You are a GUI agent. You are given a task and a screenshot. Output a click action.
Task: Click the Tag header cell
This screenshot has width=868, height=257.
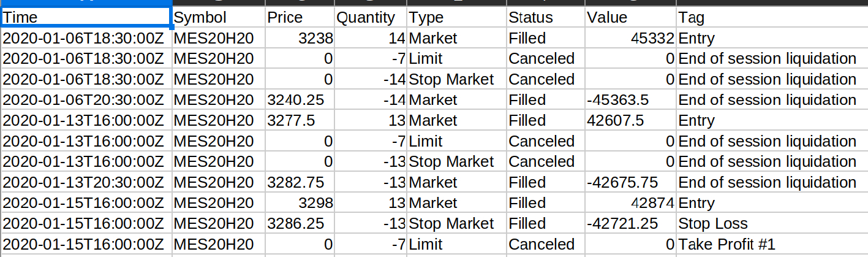(x=772, y=18)
